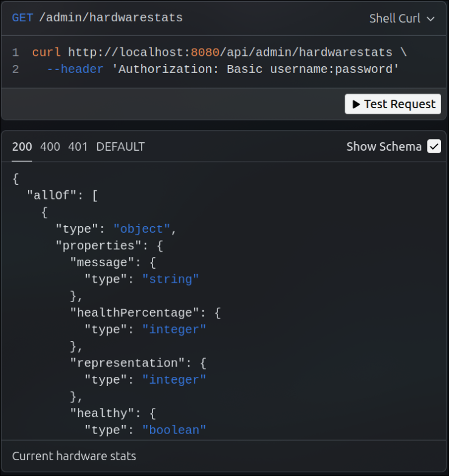Viewport: 449px width, 476px height.
Task: Click the "boolean" type value
Action: pyautogui.click(x=174, y=430)
